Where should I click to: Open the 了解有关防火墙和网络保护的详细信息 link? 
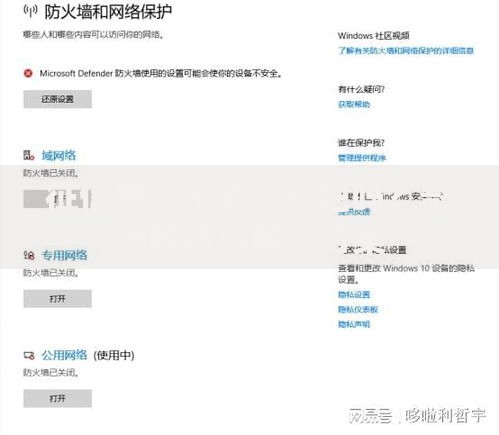[406, 51]
